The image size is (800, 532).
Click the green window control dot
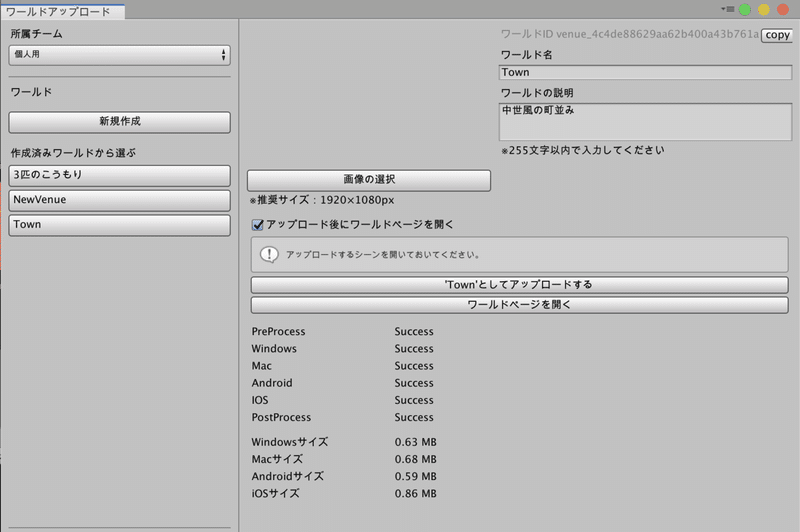[x=745, y=10]
